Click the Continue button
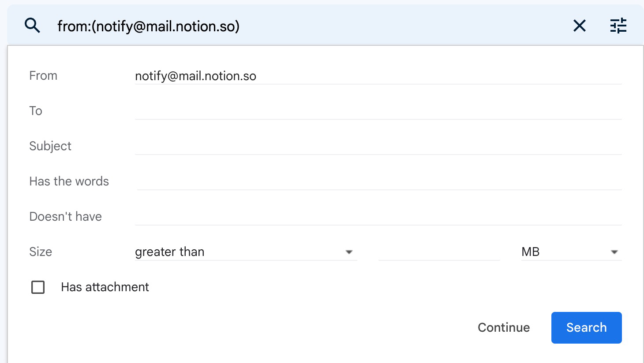This screenshot has width=644, height=363. click(x=504, y=327)
